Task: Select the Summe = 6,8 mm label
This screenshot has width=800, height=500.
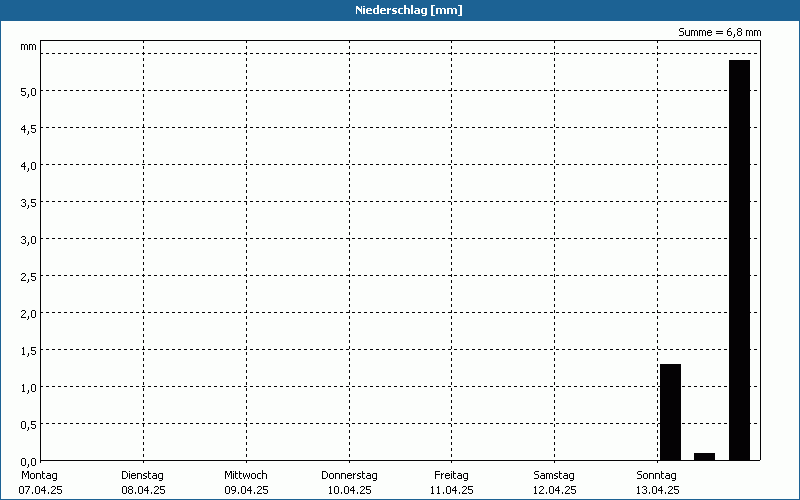Action: 719,32
